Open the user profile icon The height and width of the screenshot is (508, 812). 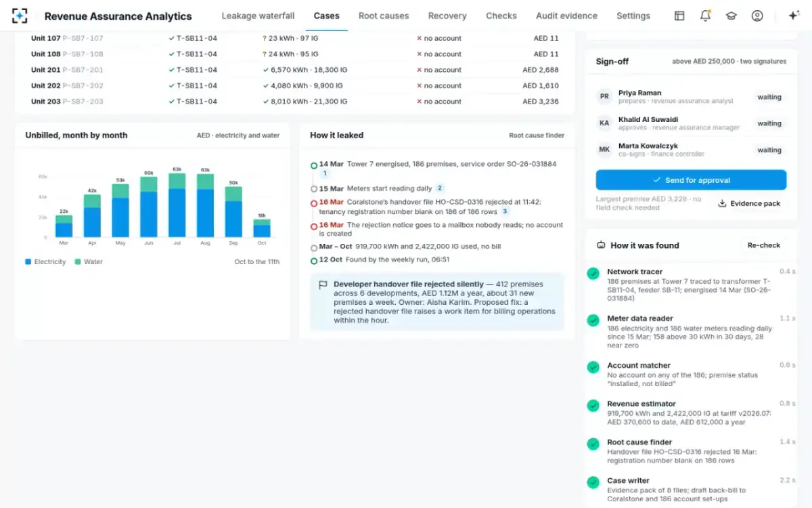point(757,16)
